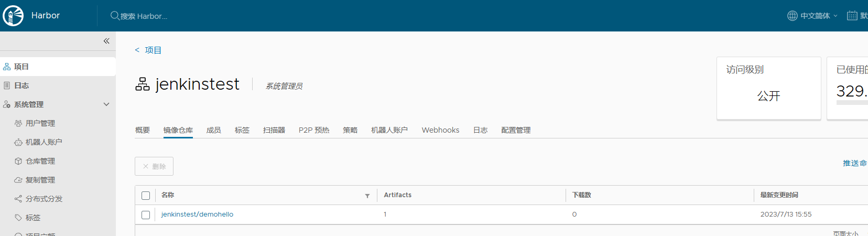Focus the 搜索 Harbor search field
The width and height of the screenshot is (868, 236).
[144, 16]
